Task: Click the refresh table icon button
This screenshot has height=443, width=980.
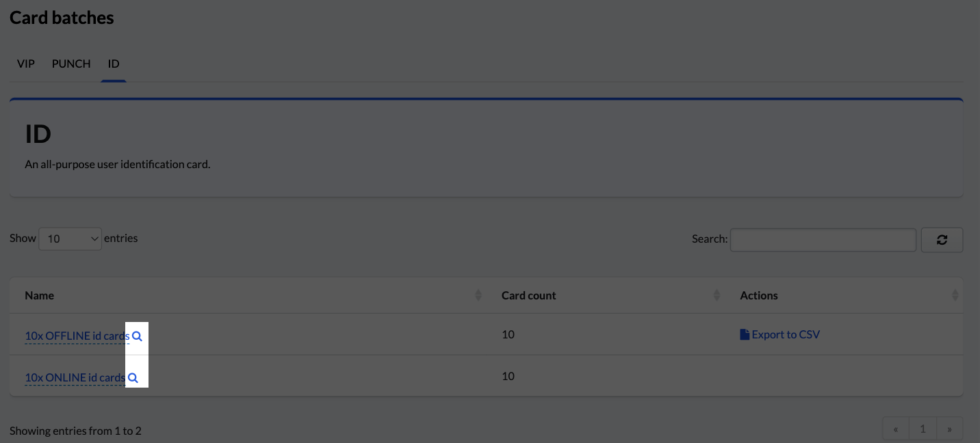Action: [x=942, y=240]
